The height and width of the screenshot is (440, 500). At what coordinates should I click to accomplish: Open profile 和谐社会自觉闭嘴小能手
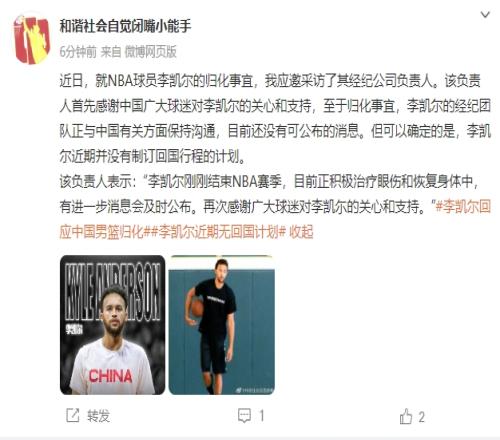(x=126, y=26)
